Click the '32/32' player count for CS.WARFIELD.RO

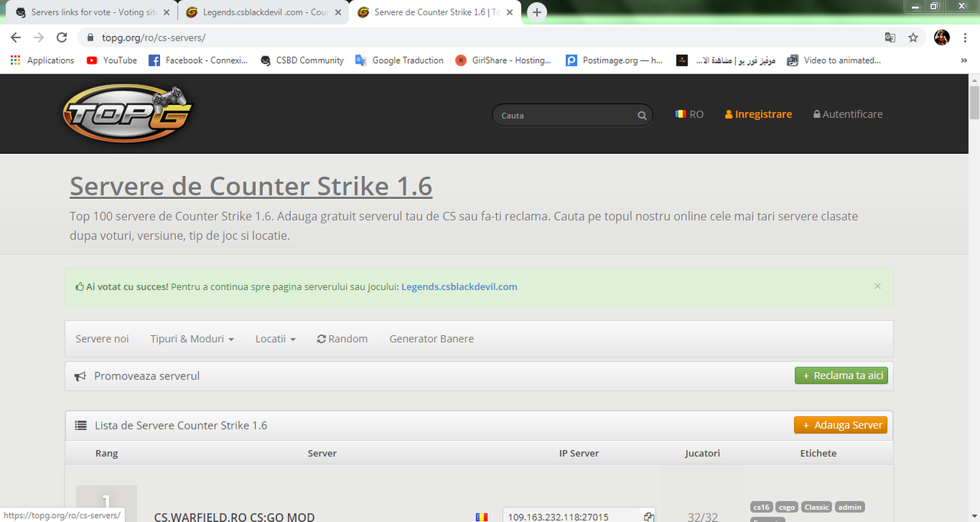(x=702, y=517)
